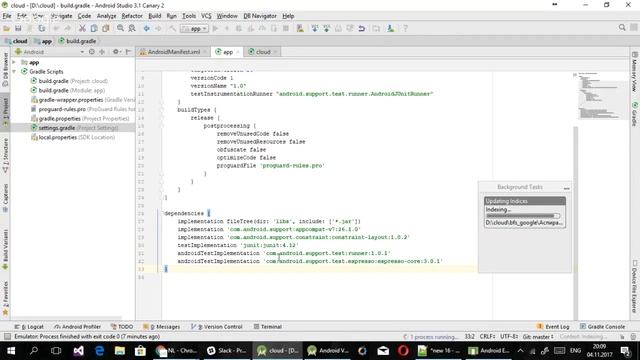Click the Collapse All project panel icon
This screenshot has height=360, width=640.
102,52
